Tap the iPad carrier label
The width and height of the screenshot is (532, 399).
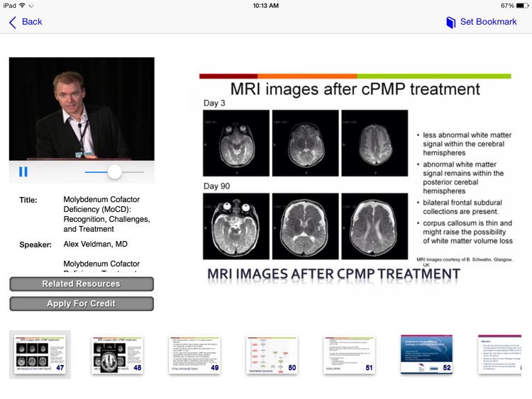9,6
